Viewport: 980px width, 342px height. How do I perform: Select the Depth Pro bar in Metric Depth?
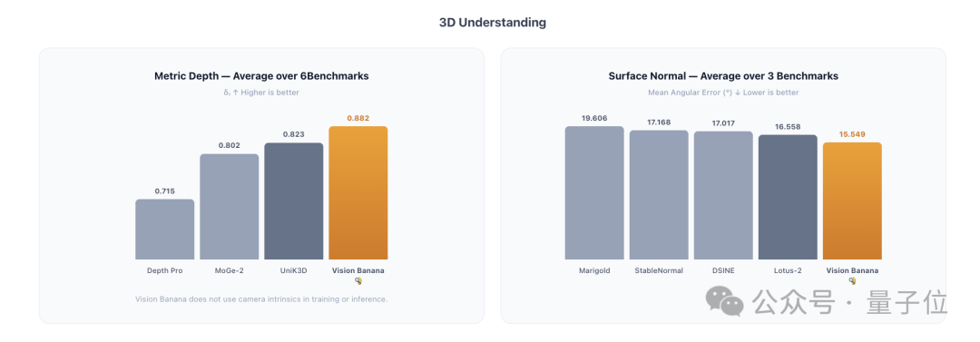164,230
